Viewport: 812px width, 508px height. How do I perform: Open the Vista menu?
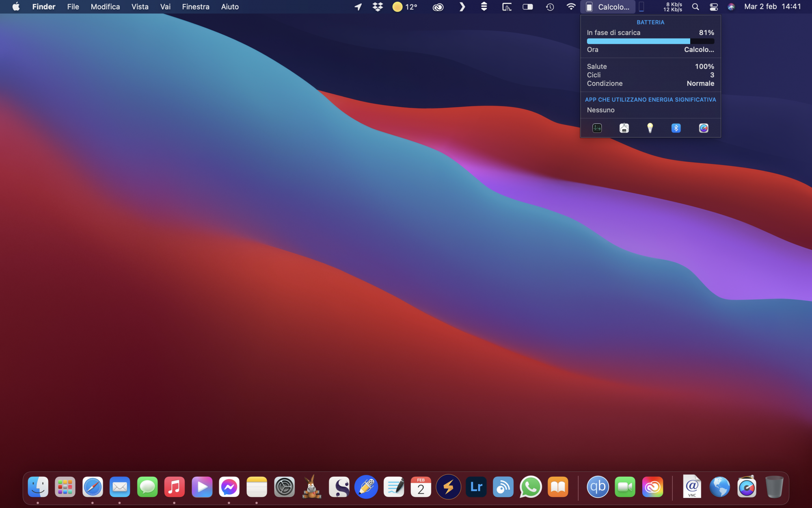[x=140, y=7]
